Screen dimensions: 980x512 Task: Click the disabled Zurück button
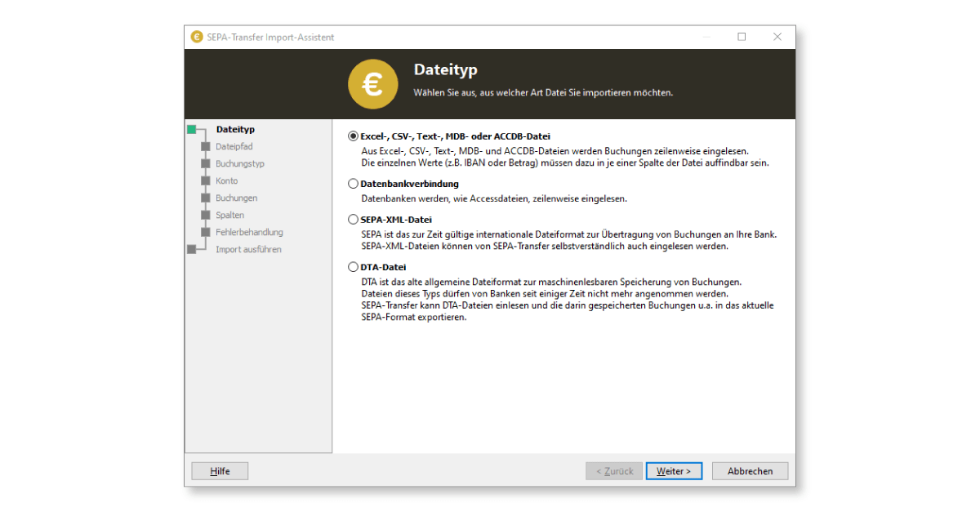pos(614,471)
